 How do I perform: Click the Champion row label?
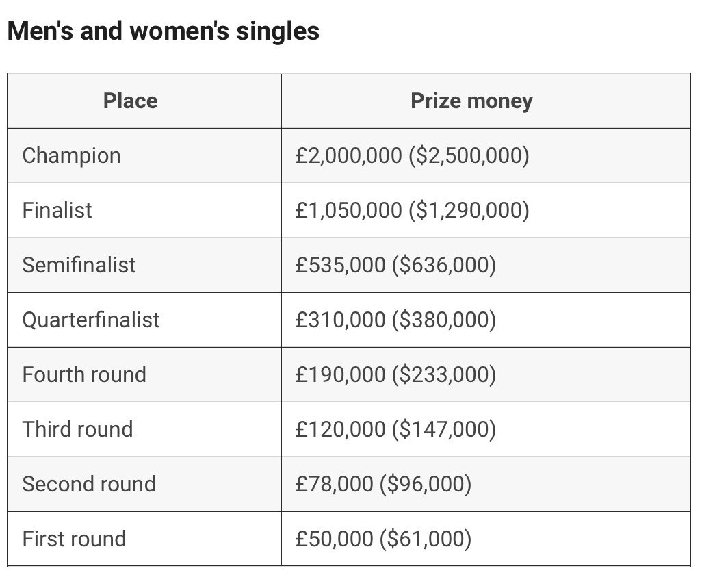click(71, 156)
